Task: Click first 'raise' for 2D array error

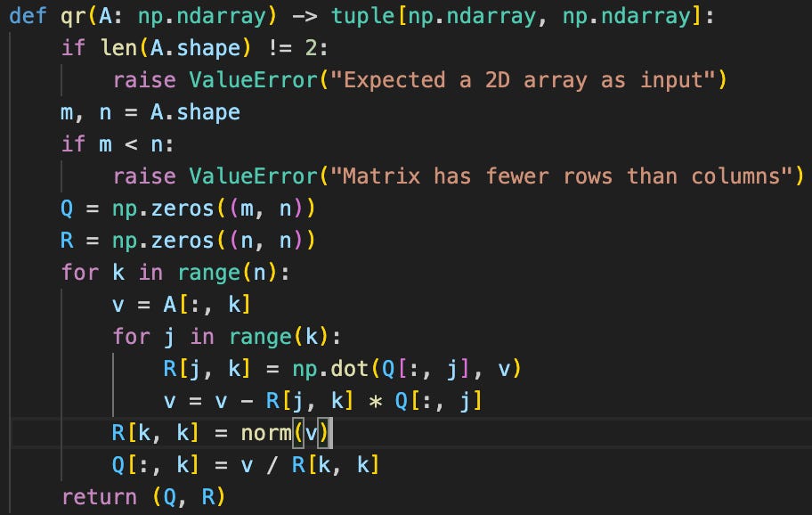Action: tap(144, 80)
